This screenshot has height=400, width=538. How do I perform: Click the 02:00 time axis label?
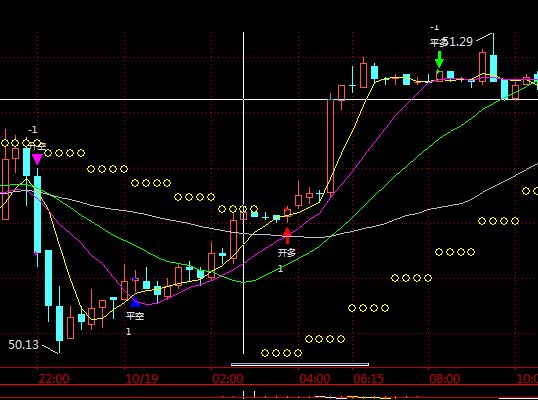[x=228, y=379]
